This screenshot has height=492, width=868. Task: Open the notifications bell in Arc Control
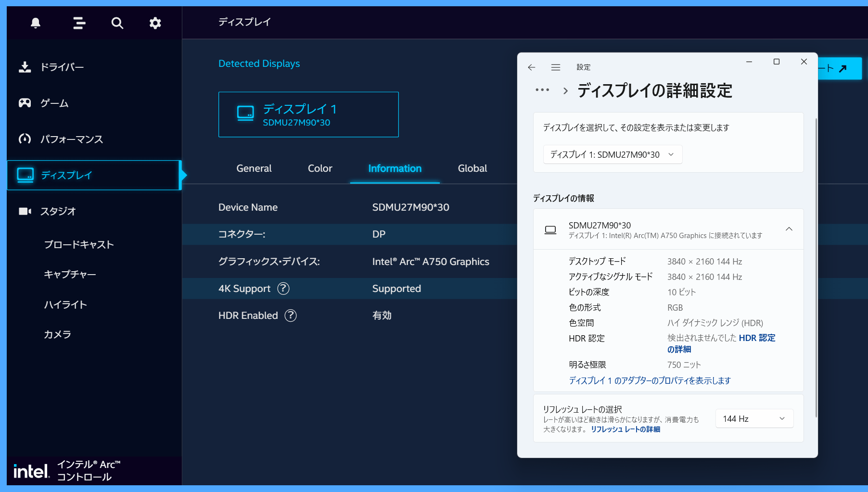click(36, 23)
